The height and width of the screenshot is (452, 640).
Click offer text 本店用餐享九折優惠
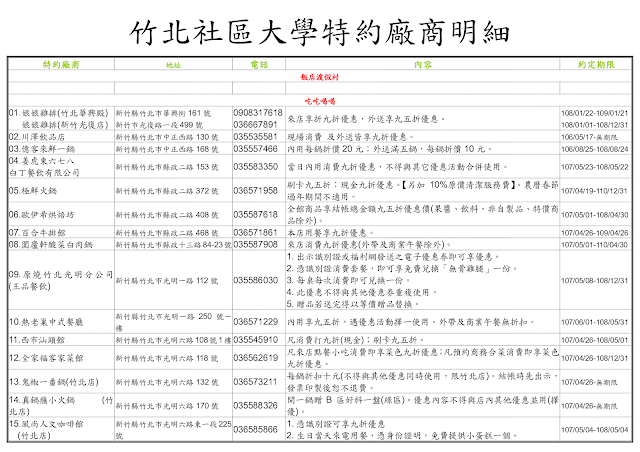329,233
